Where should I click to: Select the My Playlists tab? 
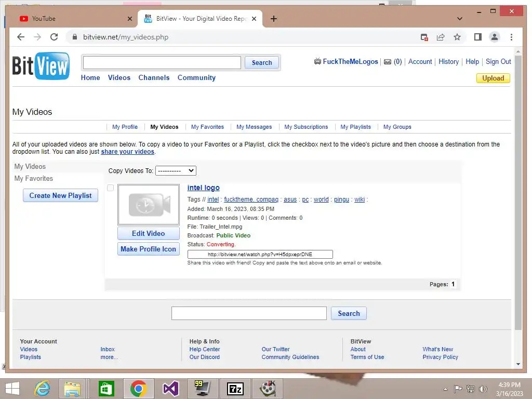(355, 127)
